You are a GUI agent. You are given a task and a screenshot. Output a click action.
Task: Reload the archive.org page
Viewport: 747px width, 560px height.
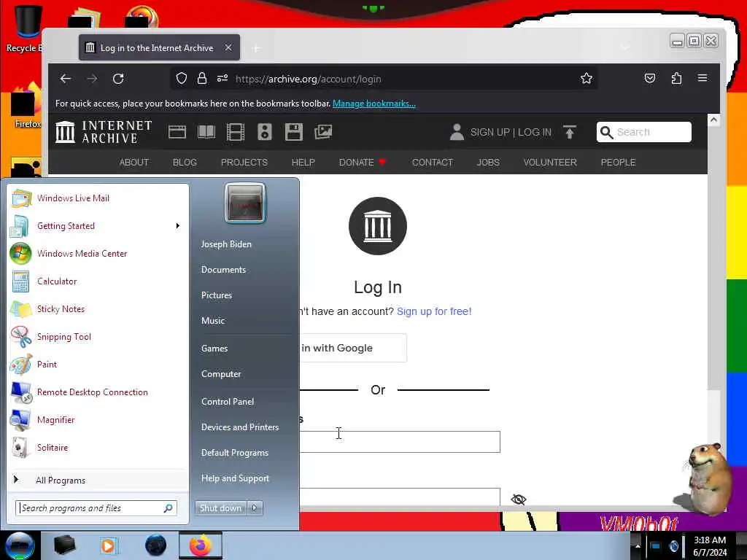coord(118,79)
